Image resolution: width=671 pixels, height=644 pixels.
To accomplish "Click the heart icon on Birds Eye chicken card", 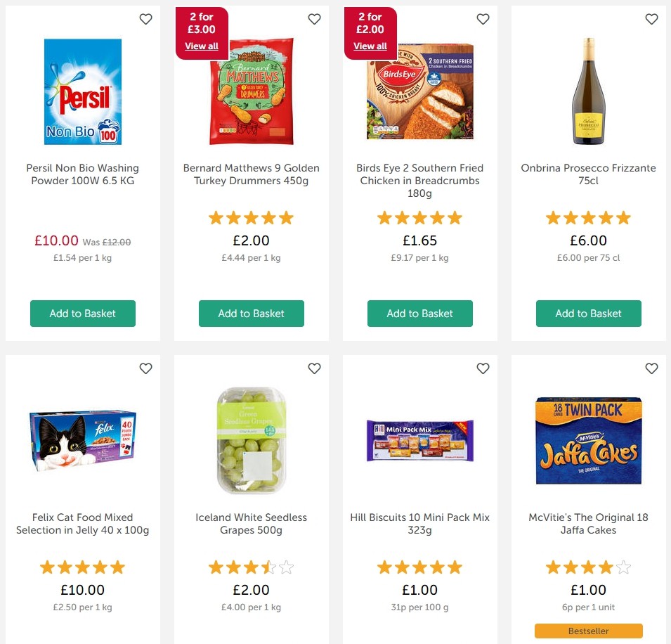I will [x=483, y=19].
